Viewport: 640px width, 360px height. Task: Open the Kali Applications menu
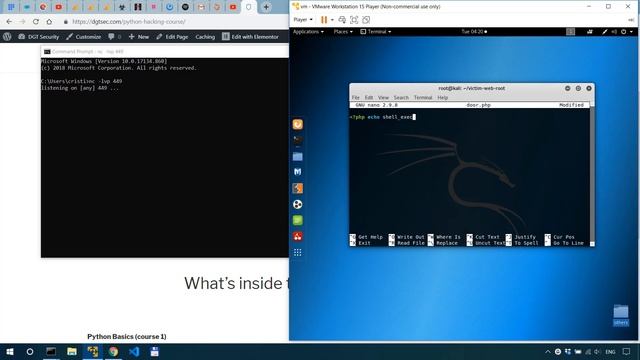[x=308, y=31]
